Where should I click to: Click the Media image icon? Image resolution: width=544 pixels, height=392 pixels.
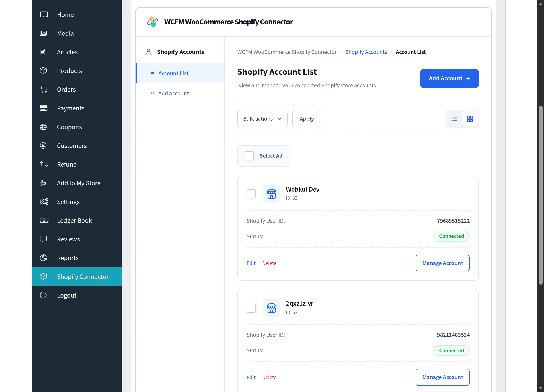point(43,33)
